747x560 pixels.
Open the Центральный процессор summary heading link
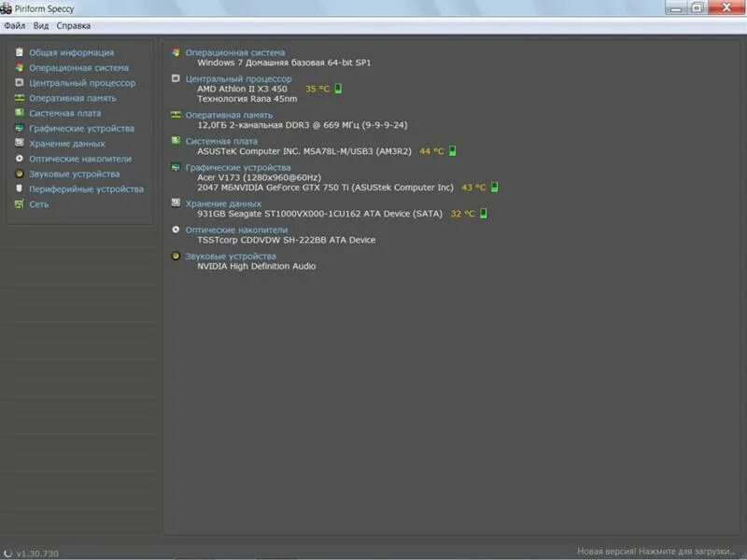[239, 79]
